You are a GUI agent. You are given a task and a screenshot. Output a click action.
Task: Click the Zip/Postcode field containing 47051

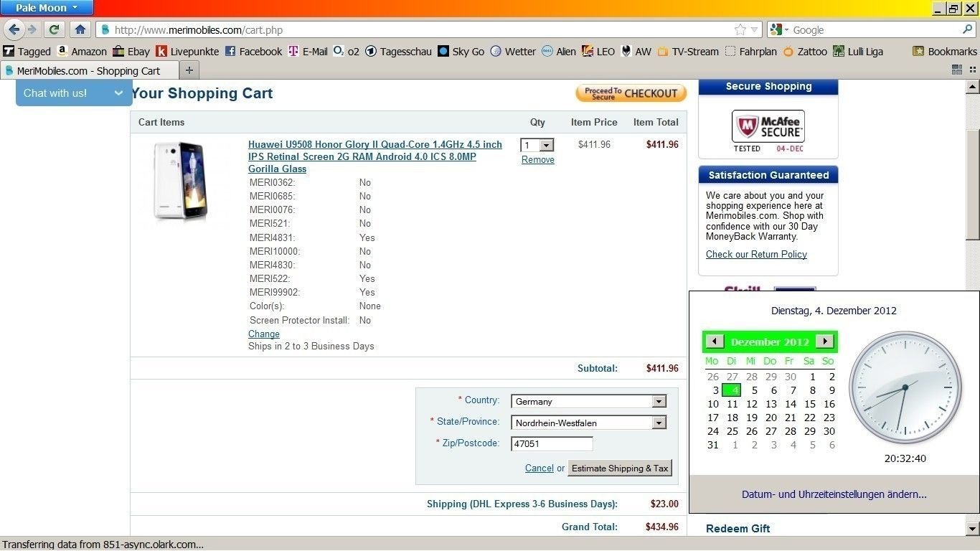click(x=552, y=443)
